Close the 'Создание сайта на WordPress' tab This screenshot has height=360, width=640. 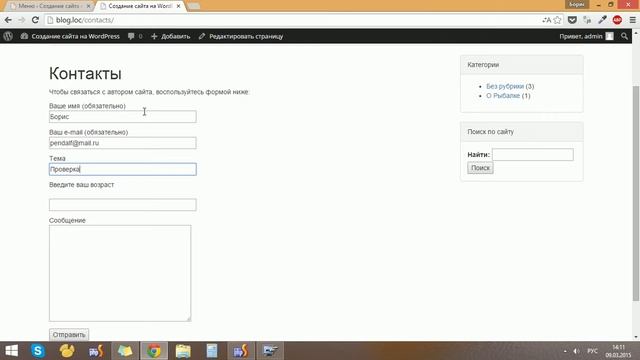point(178,6)
